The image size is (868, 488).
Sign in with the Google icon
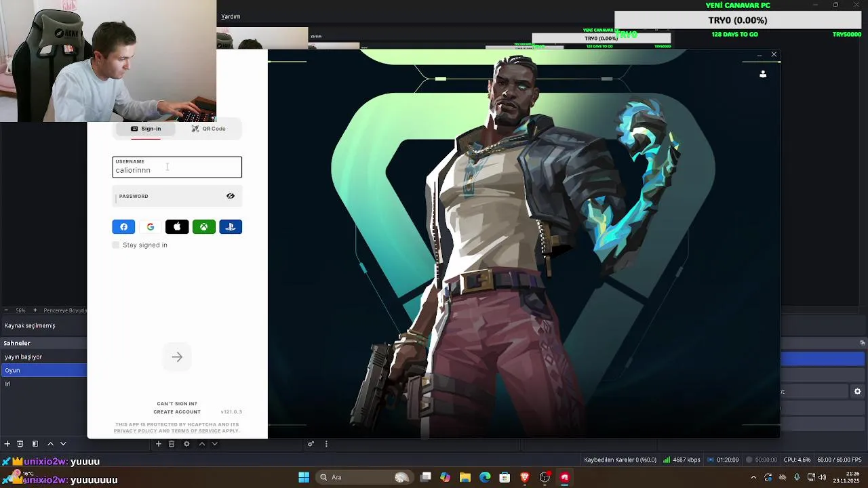point(151,227)
